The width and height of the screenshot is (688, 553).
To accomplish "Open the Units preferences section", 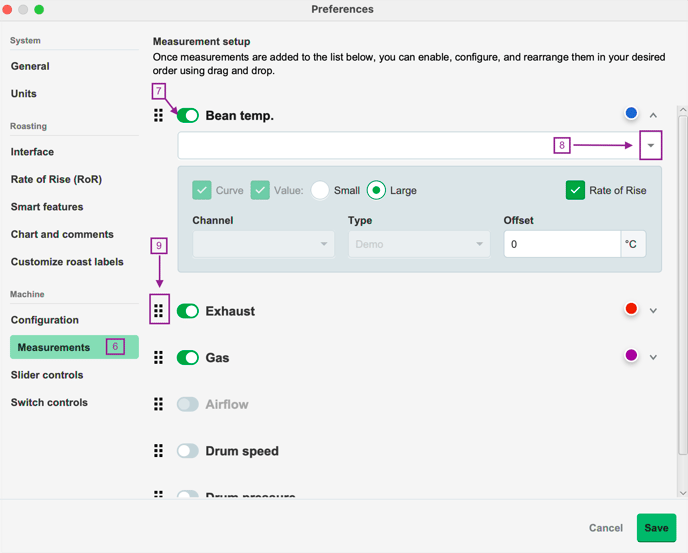I will tap(24, 93).
